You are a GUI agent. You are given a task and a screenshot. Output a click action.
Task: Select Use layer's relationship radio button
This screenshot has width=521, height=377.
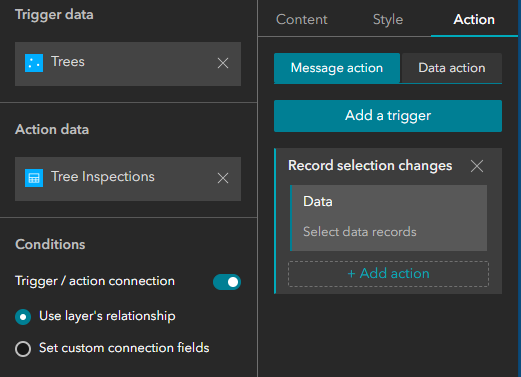point(23,317)
